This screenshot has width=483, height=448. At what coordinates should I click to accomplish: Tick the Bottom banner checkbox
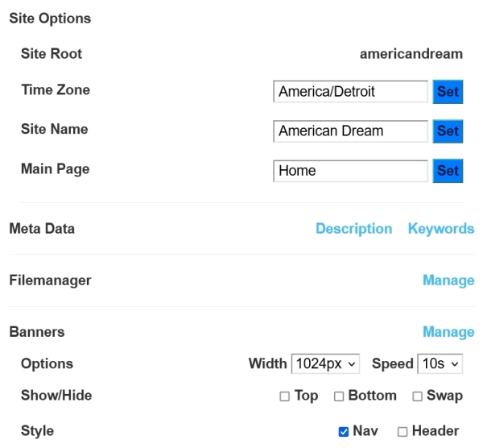pyautogui.click(x=339, y=396)
